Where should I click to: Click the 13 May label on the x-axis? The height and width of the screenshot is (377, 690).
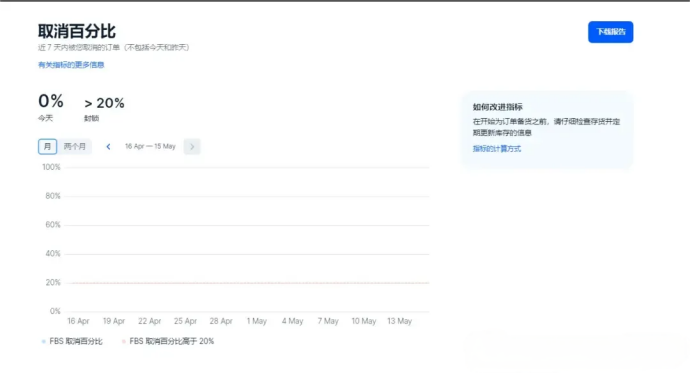pyautogui.click(x=399, y=321)
